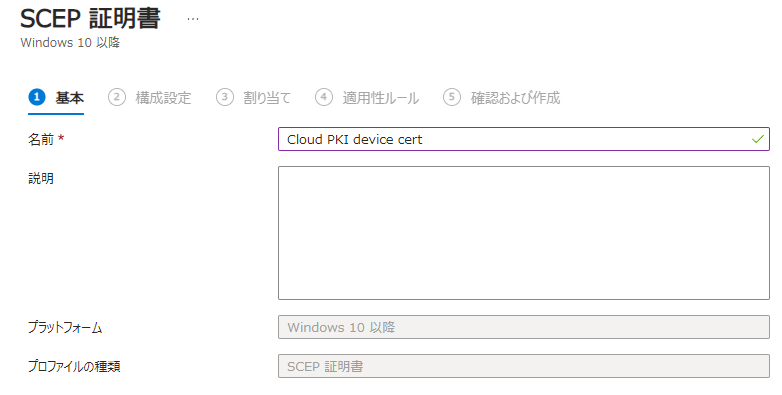Switch to the 基本 tab
The width and height of the screenshot is (782, 395).
click(x=69, y=98)
